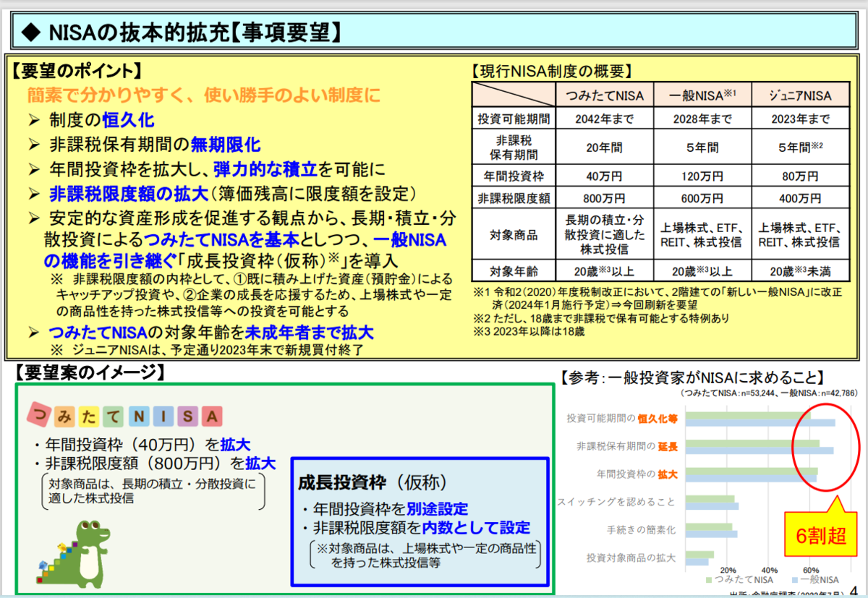Click the line 年間投資枠を別途設定

tap(385, 509)
